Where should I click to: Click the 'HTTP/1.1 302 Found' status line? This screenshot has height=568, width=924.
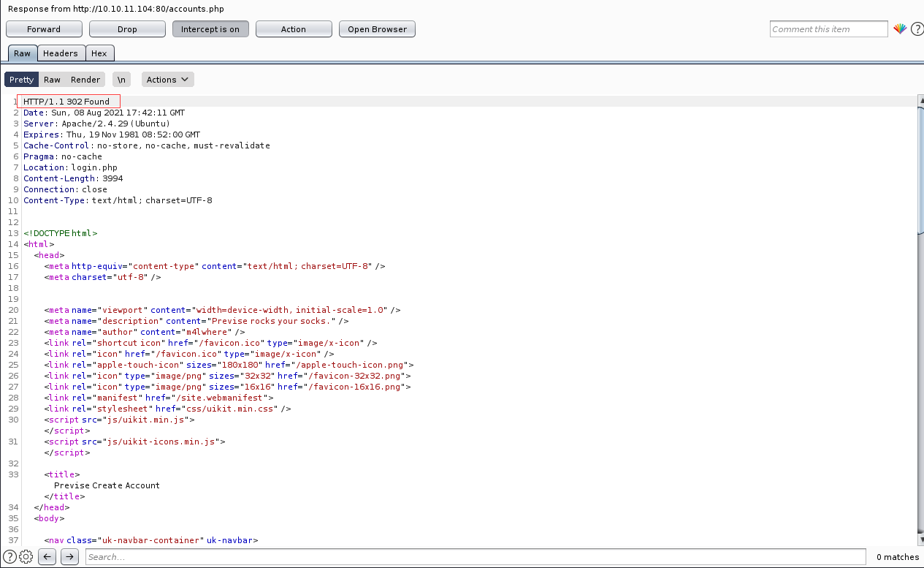[66, 102]
